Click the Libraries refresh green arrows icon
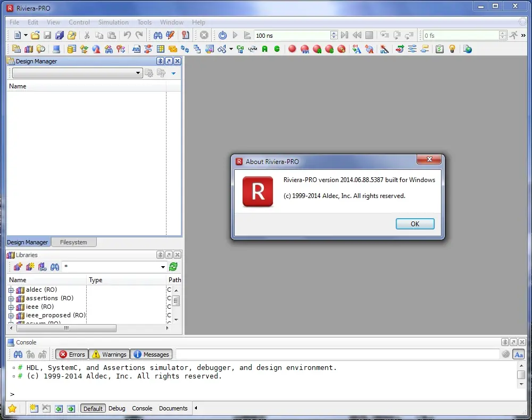Screen dimensions: 532x420 coord(173,267)
